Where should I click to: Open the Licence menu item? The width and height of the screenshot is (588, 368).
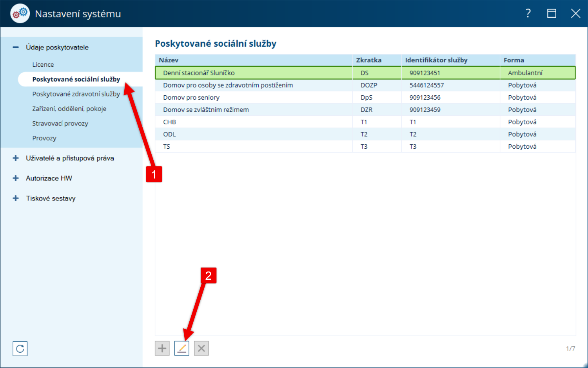(x=43, y=65)
